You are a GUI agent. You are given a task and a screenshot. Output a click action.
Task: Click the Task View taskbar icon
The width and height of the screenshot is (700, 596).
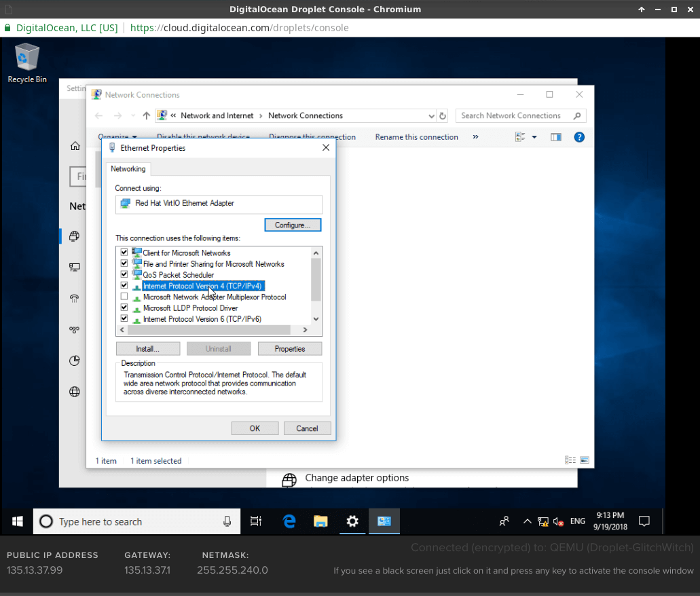coord(256,521)
